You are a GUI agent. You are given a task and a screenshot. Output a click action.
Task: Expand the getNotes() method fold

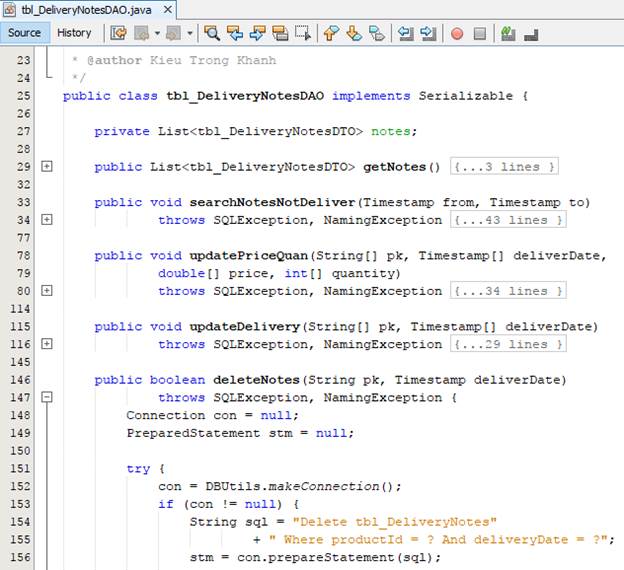(47, 166)
